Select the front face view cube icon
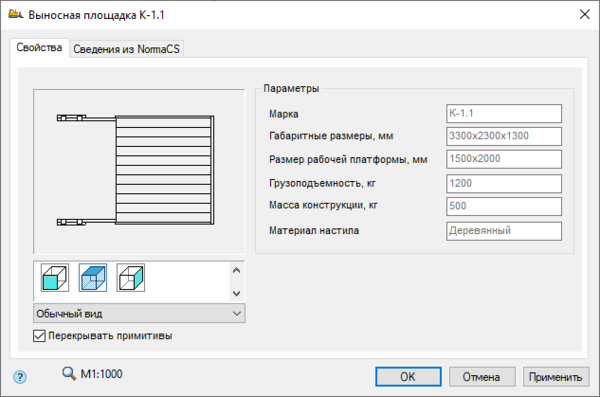The width and height of the screenshot is (600, 397). (x=55, y=278)
